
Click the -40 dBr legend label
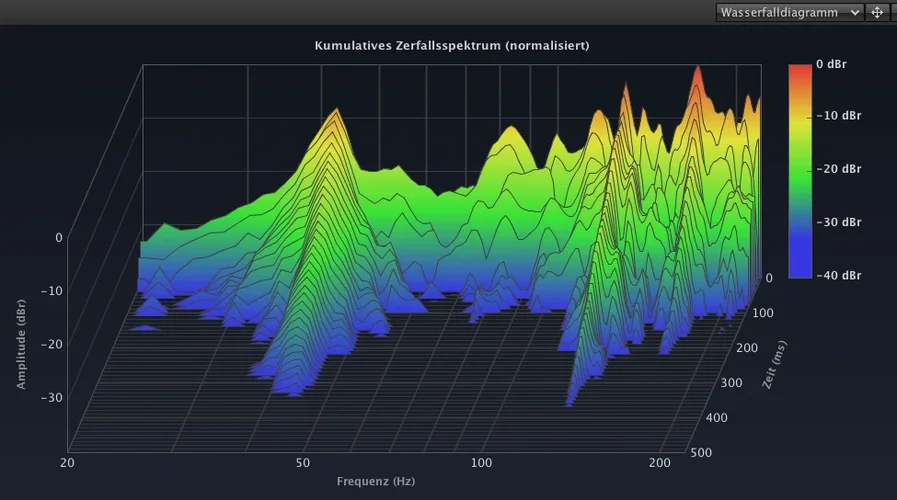839,275
